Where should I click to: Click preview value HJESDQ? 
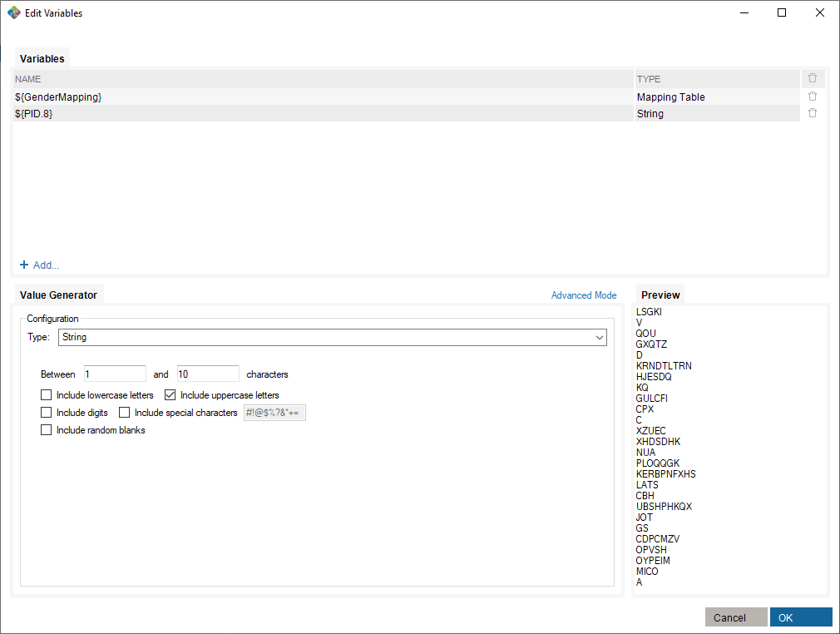click(654, 377)
